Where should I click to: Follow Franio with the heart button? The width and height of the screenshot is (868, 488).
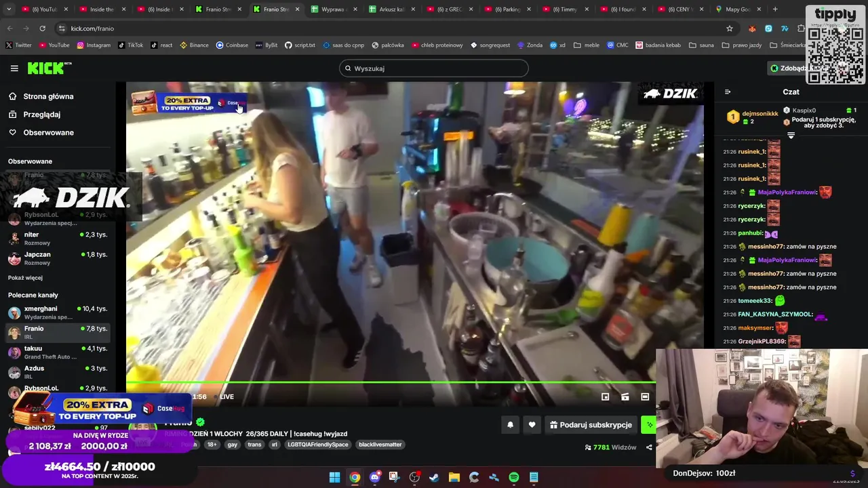pos(532,425)
